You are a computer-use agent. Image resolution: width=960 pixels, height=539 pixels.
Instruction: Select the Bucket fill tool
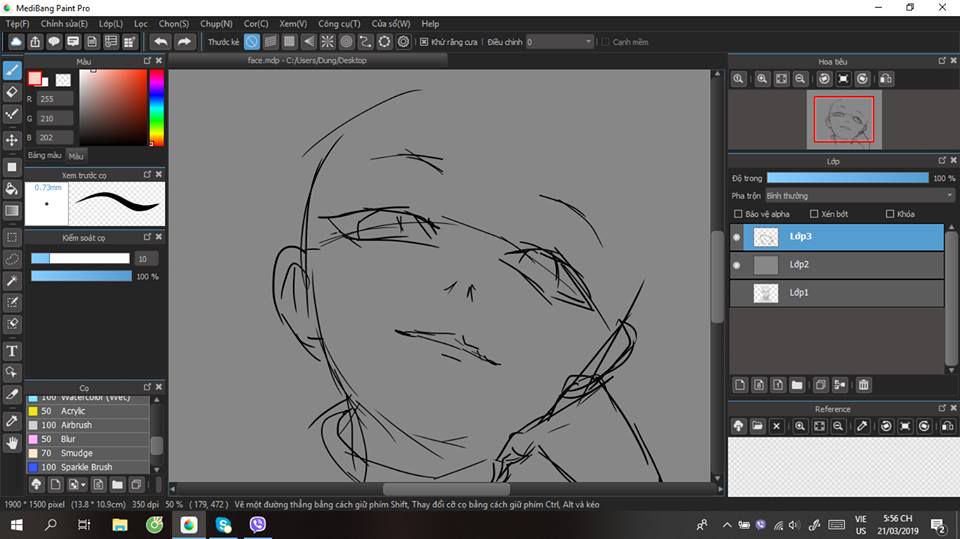click(x=12, y=189)
